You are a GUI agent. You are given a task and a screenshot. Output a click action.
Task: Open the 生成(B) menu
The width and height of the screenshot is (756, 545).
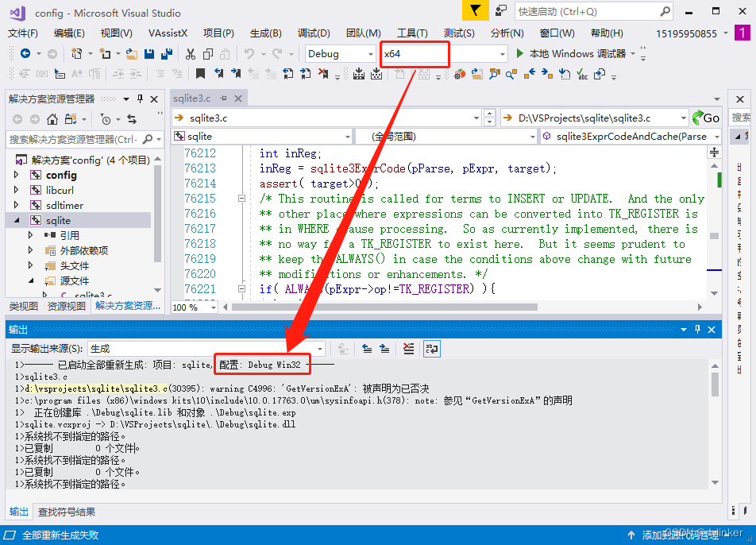(x=266, y=33)
